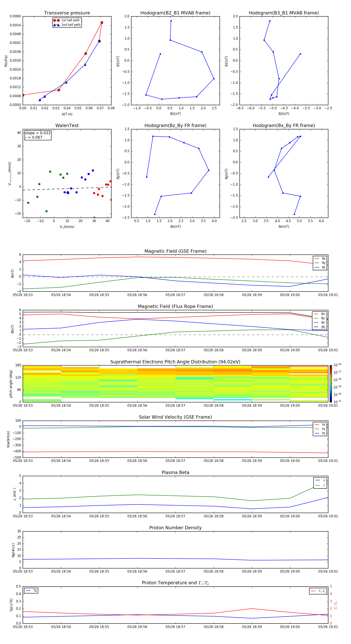
Task: Click '05/26 19:00' under GSE magnetic field plot
Action: point(290,295)
